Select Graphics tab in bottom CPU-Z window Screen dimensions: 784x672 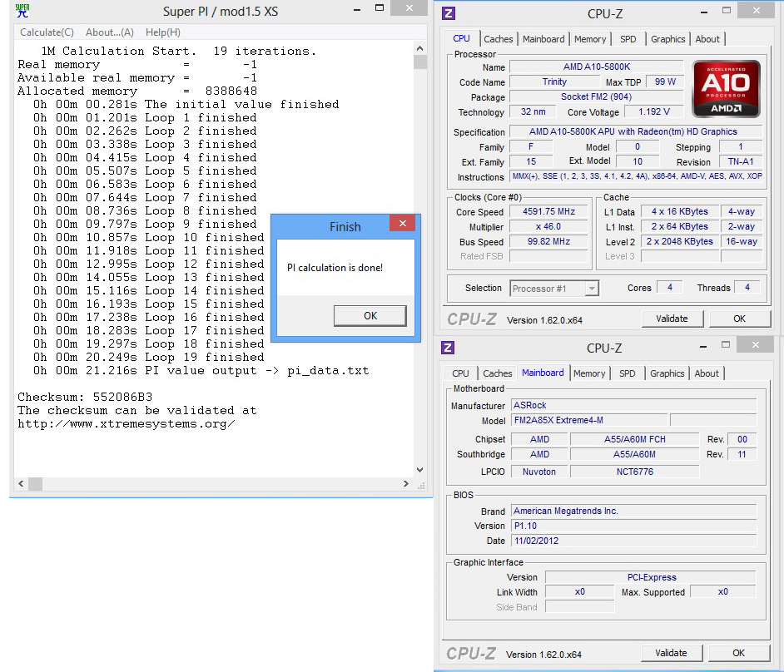[x=667, y=373]
